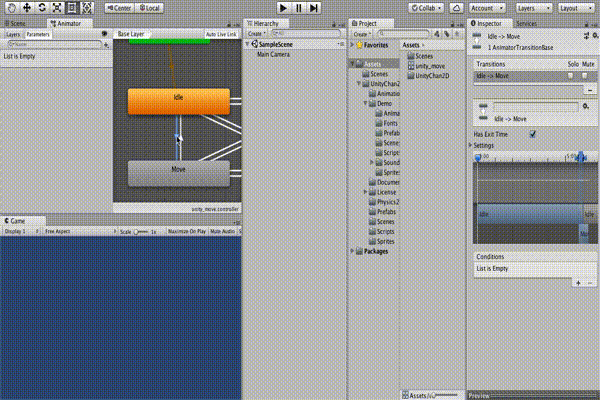Enable Mute for Idle -> Move transition
Screen dimensions: 600x400
(x=585, y=76)
